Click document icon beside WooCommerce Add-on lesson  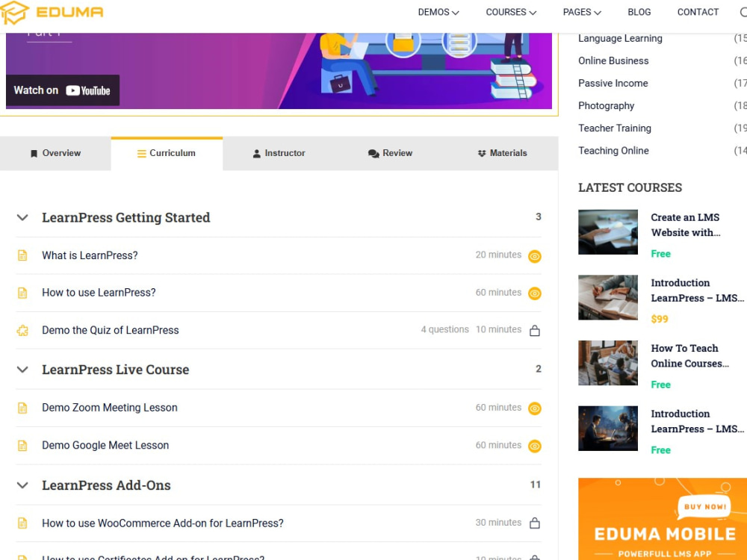(x=22, y=523)
